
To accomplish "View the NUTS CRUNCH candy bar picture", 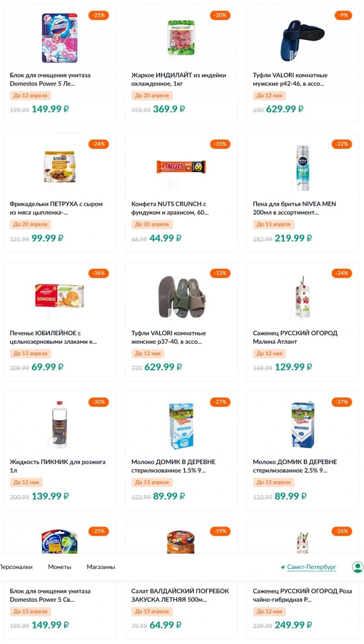I will 181,167.
